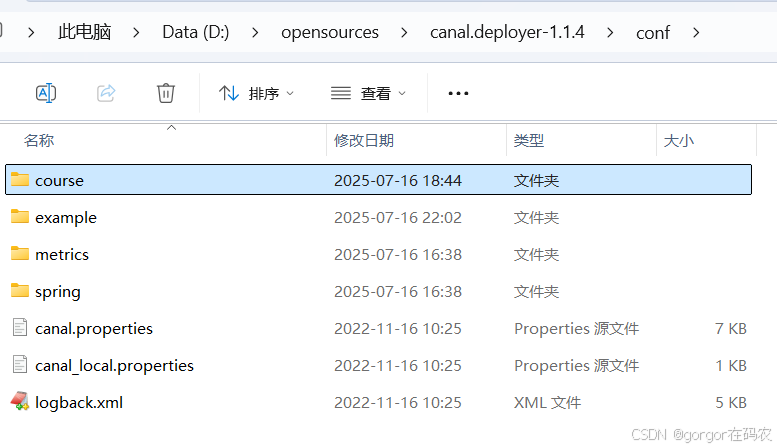The width and height of the screenshot is (777, 448).
Task: Click the logback.xml file icon
Action: coord(20,401)
